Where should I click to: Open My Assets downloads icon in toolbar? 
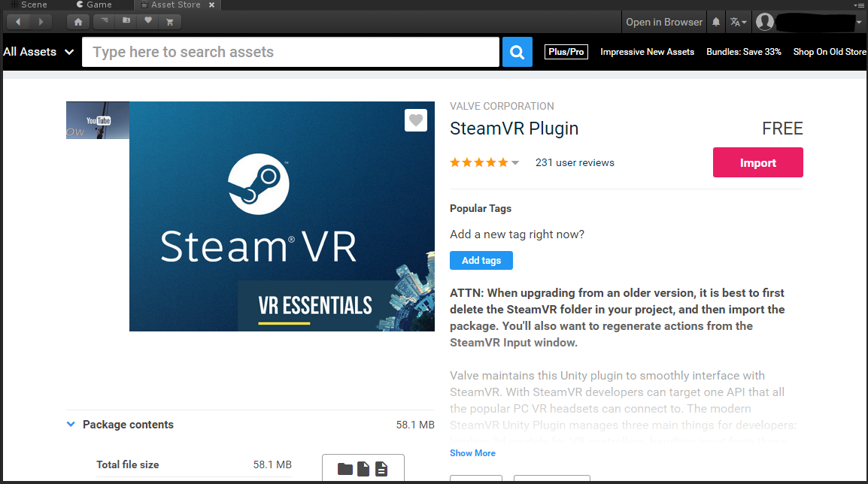[126, 22]
